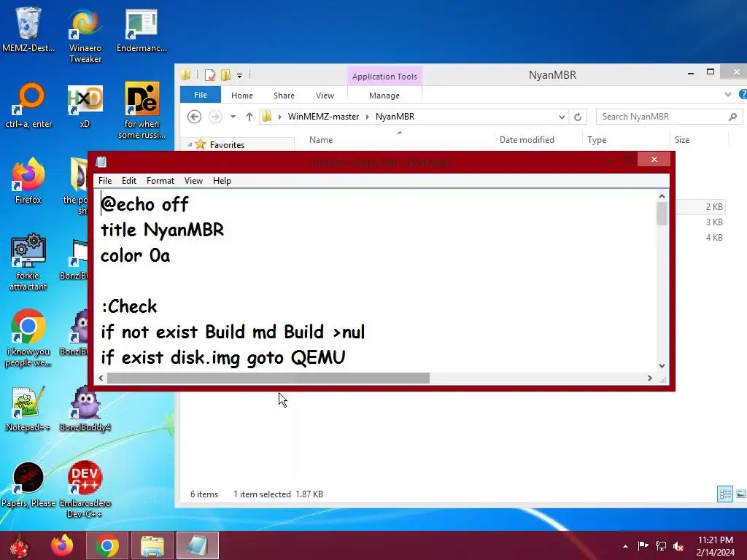Expand the Explorer ribbon chevron
This screenshot has height=560, width=747.
728,95
